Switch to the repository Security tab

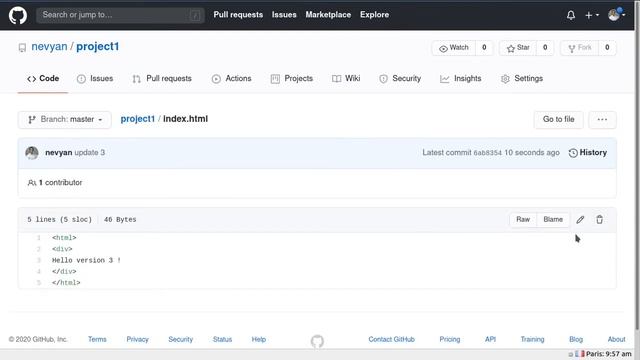click(x=400, y=78)
